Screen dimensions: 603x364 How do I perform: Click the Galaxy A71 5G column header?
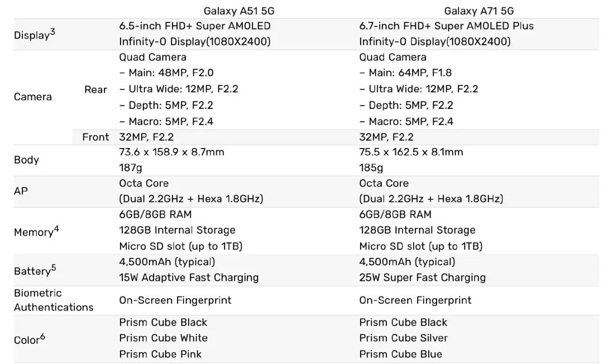(479, 11)
